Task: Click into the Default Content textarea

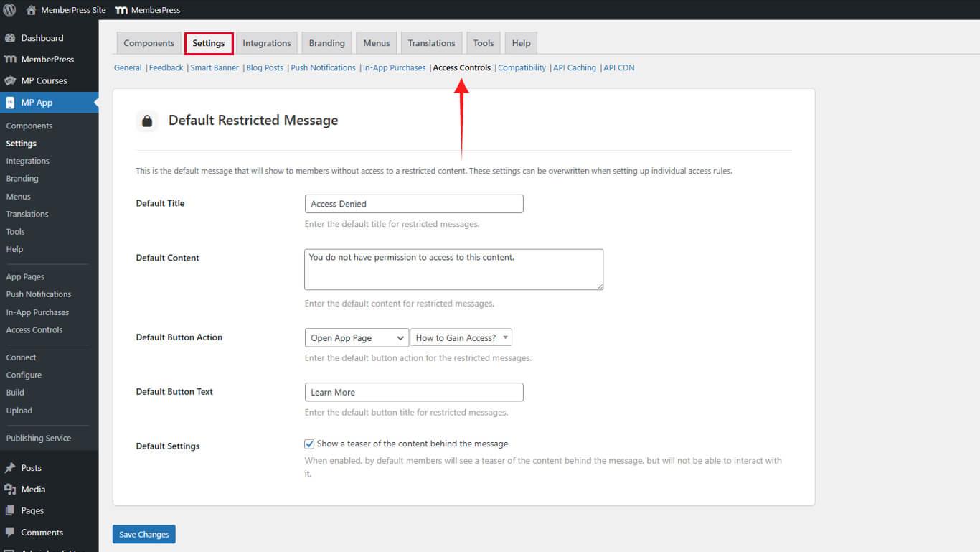Action: click(453, 270)
